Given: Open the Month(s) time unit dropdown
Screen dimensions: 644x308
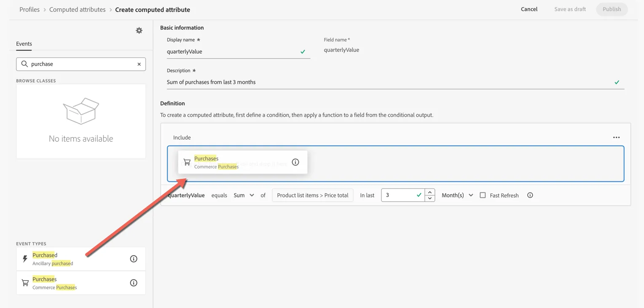Looking at the screenshot, I should tap(457, 195).
